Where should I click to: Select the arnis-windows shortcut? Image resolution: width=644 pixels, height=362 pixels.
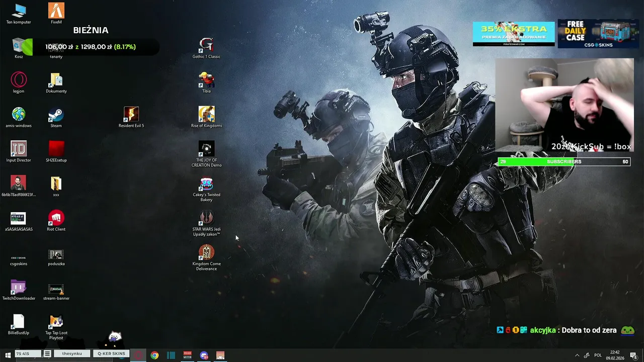[x=19, y=117]
